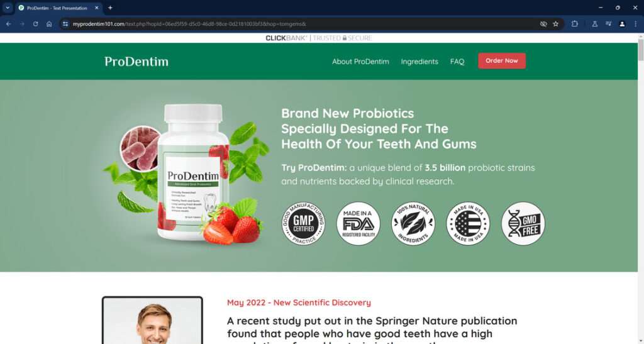Click the red Order Now button

502,61
